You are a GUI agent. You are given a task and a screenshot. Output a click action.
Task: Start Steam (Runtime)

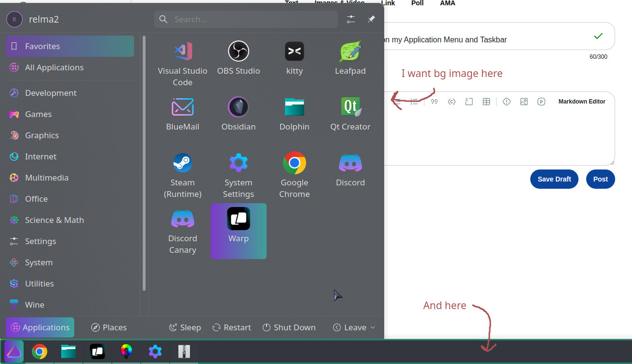(183, 175)
